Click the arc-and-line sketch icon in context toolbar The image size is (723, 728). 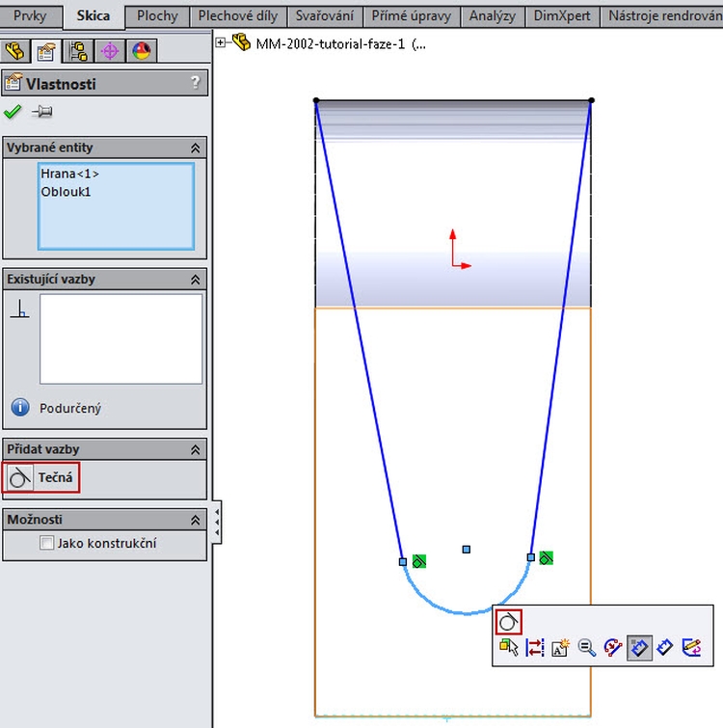coord(612,648)
